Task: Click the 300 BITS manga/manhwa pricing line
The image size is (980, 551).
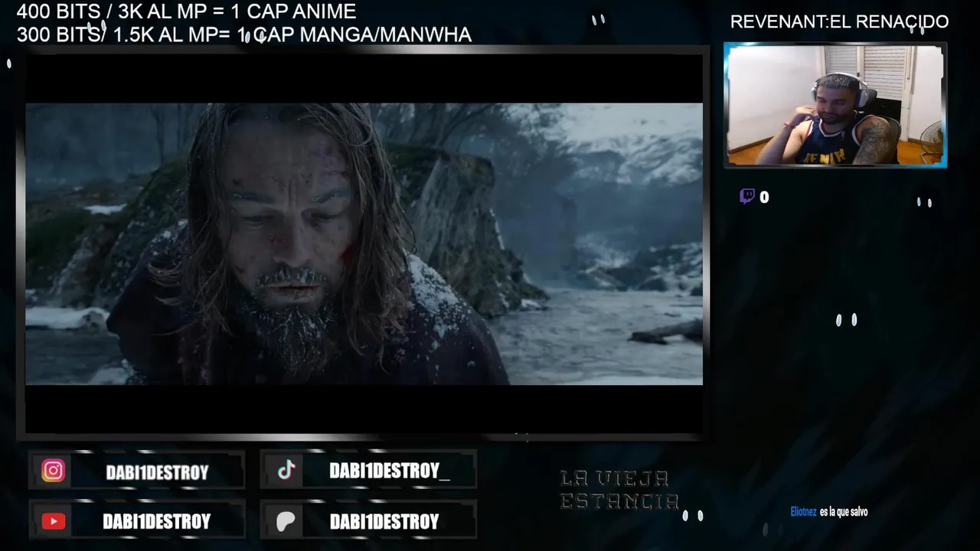Action: click(243, 34)
